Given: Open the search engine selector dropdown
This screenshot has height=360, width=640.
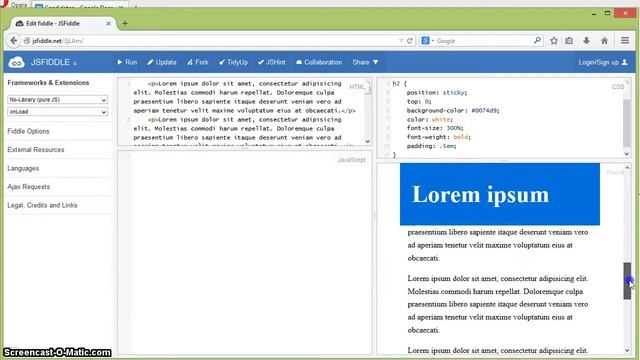Looking at the screenshot, I should tap(427, 41).
